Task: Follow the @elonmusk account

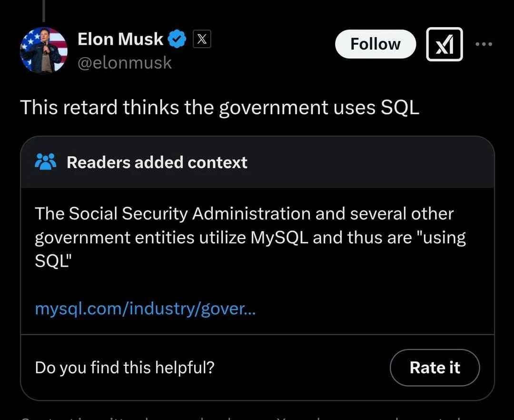Action: click(x=375, y=44)
